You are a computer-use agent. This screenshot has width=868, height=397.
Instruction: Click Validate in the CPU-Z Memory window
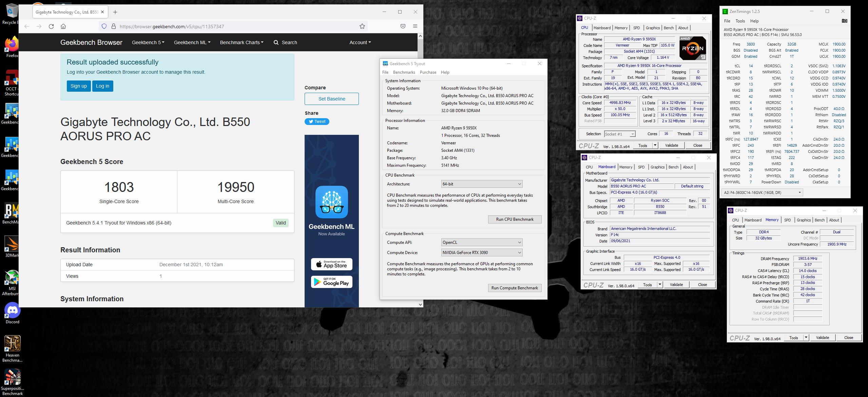tap(822, 338)
